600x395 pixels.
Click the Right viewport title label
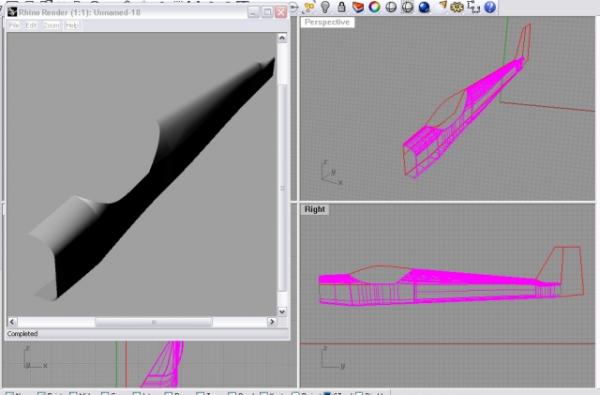tap(315, 209)
